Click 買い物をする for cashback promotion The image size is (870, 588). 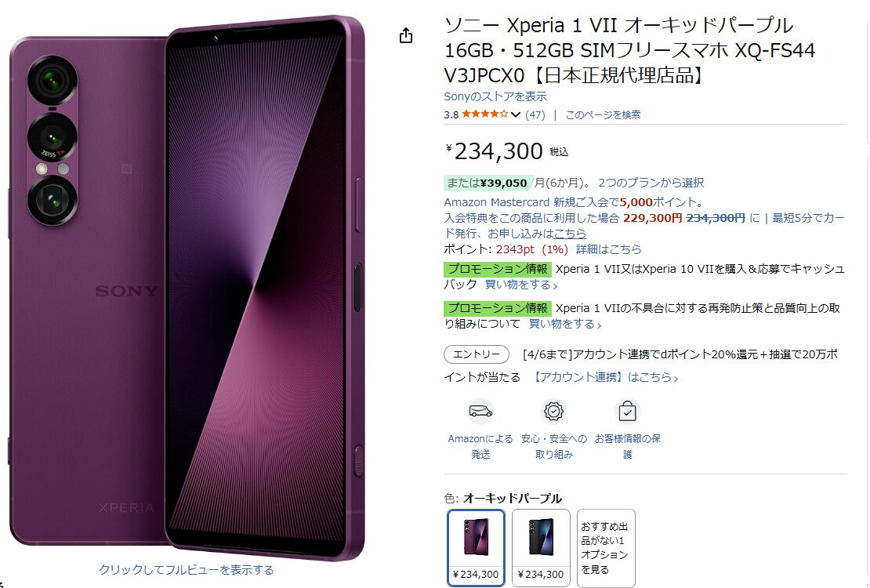[521, 285]
